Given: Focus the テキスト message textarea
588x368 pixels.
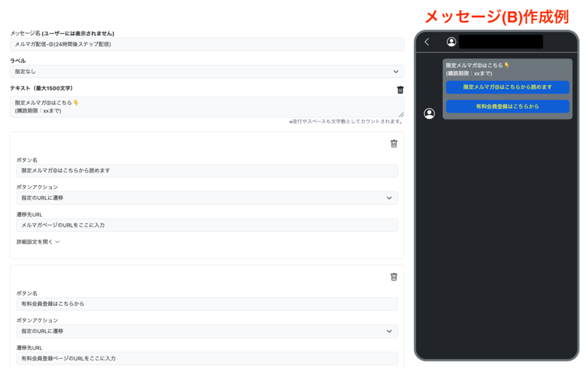Looking at the screenshot, I should pyautogui.click(x=207, y=107).
